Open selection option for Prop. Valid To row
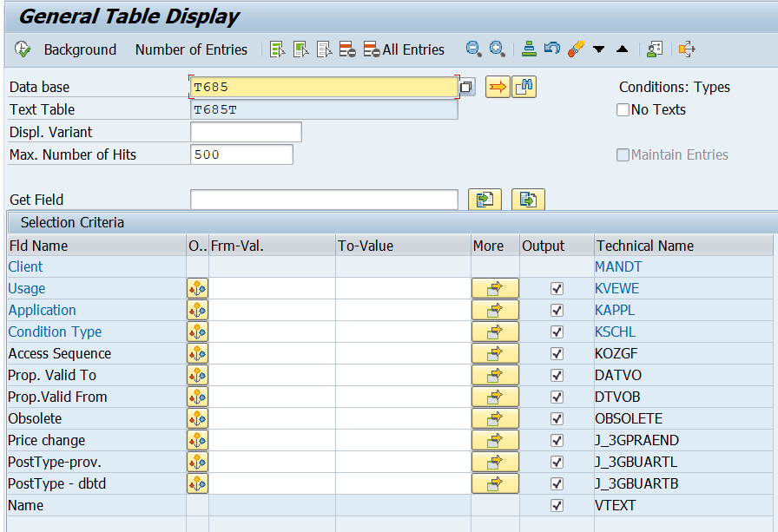 [x=197, y=375]
